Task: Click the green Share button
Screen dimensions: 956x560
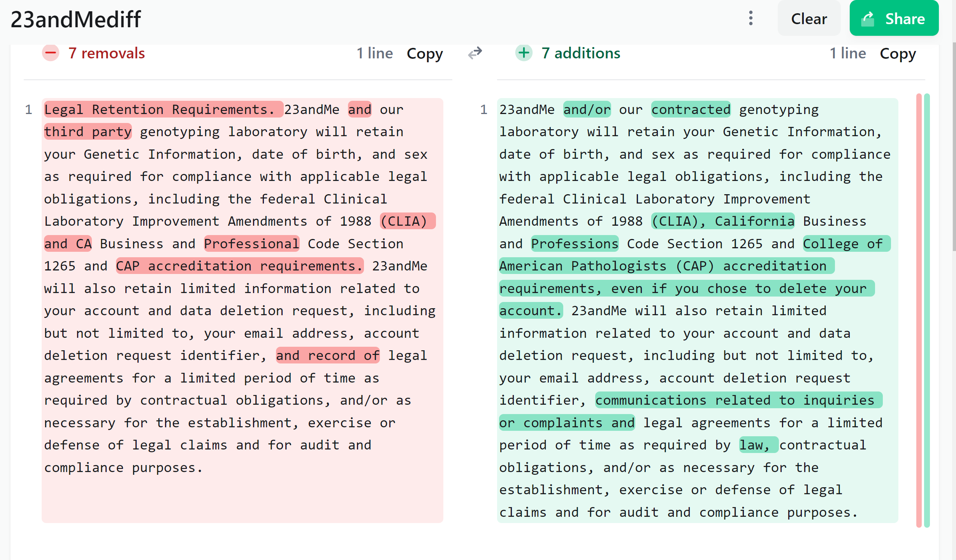Action: [894, 18]
